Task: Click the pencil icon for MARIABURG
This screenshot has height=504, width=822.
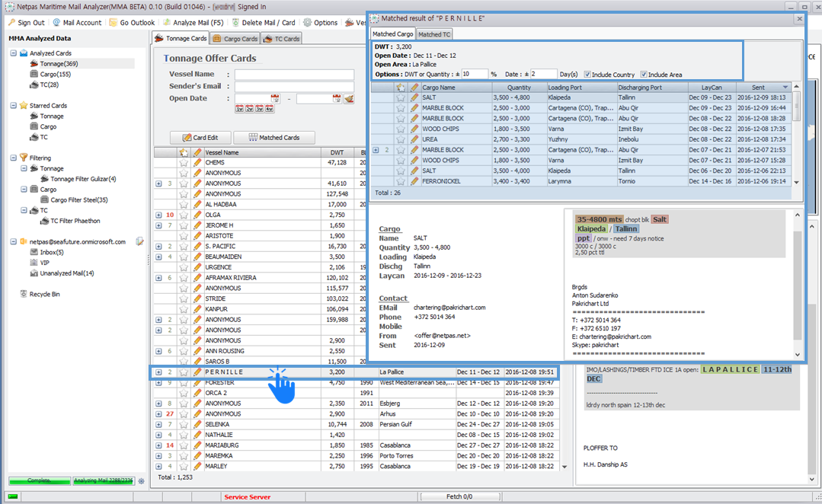Action: pyautogui.click(x=197, y=445)
